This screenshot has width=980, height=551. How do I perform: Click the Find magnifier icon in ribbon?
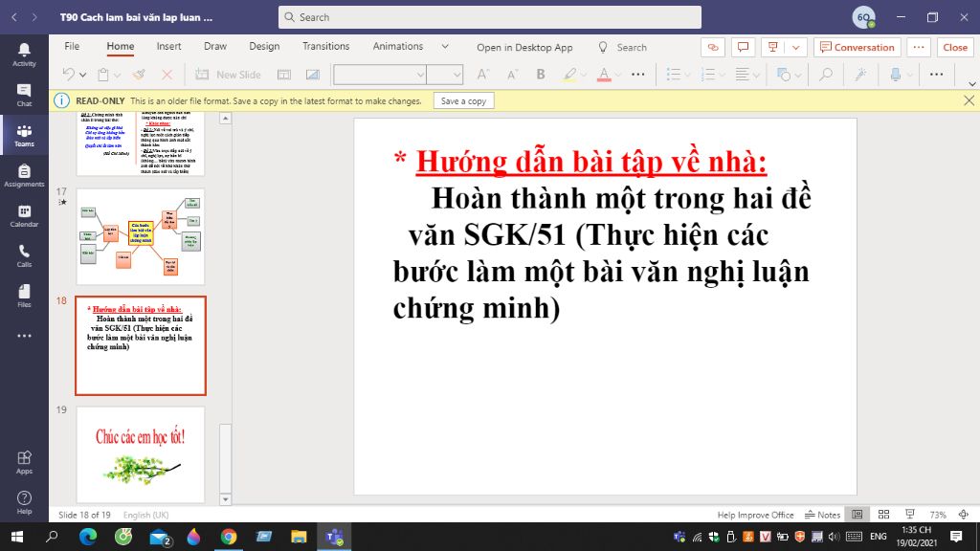pos(826,75)
